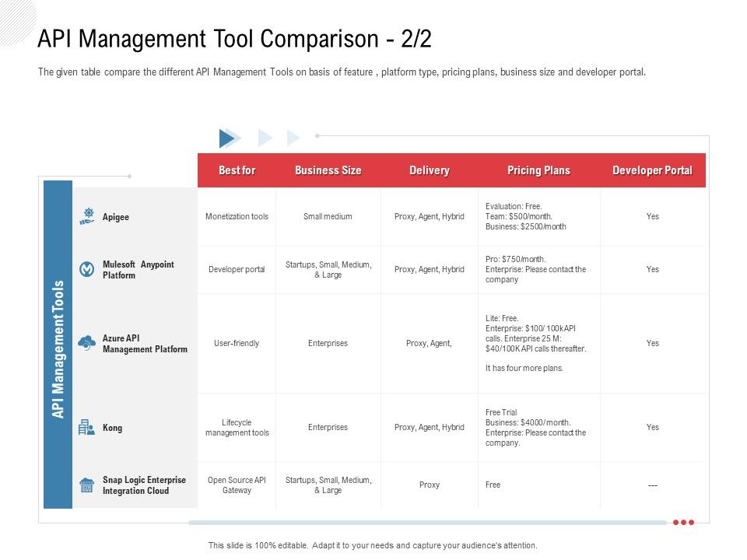Click the third small triangle arrow

[x=293, y=138]
